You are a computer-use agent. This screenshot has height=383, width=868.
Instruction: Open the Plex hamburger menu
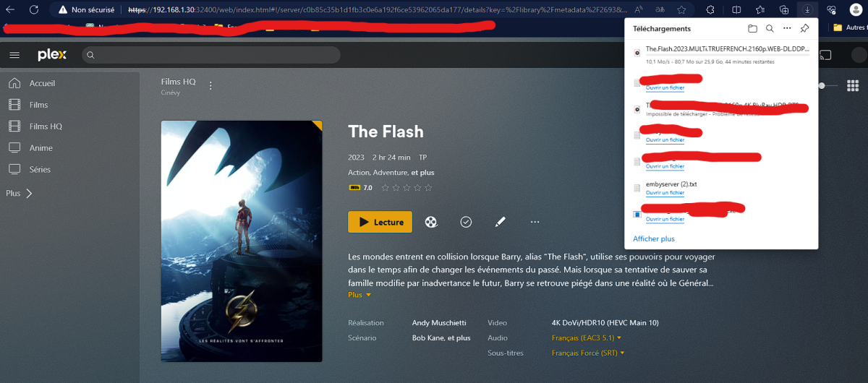pos(14,55)
